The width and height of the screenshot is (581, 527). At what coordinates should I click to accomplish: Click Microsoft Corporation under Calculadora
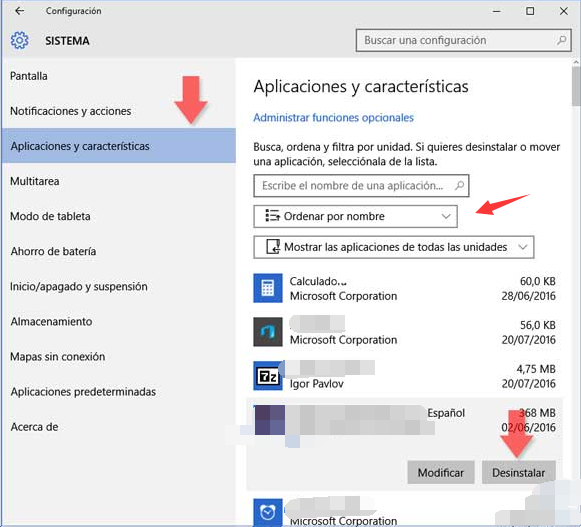[x=343, y=296]
